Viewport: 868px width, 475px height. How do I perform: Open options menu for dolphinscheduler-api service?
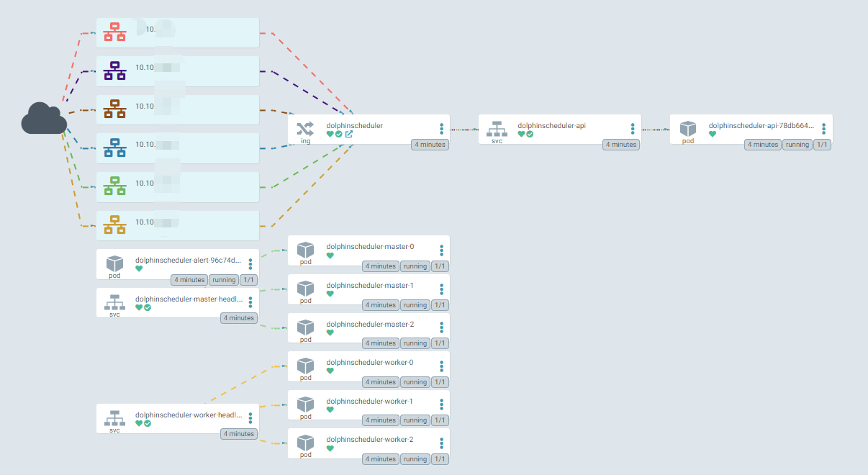pyautogui.click(x=633, y=129)
